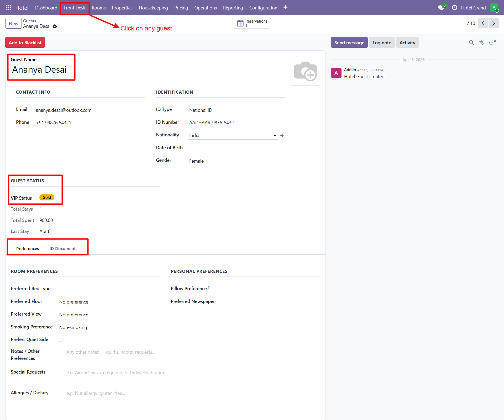504x420 pixels.
Task: Open Smoking Preference selection field
Action: (73, 327)
